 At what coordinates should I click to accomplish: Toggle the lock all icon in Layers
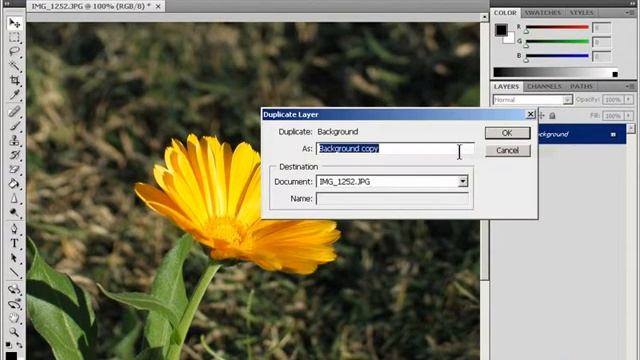tap(552, 116)
